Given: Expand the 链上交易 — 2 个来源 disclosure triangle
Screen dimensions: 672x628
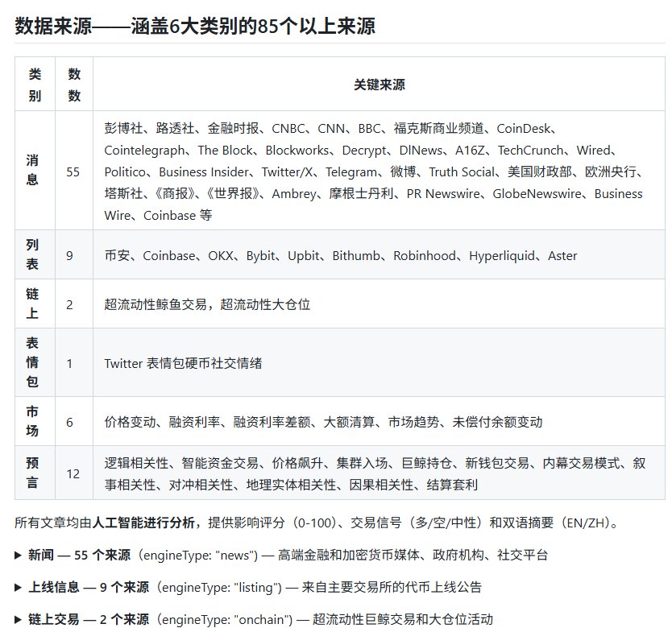Looking at the screenshot, I should pos(18,619).
